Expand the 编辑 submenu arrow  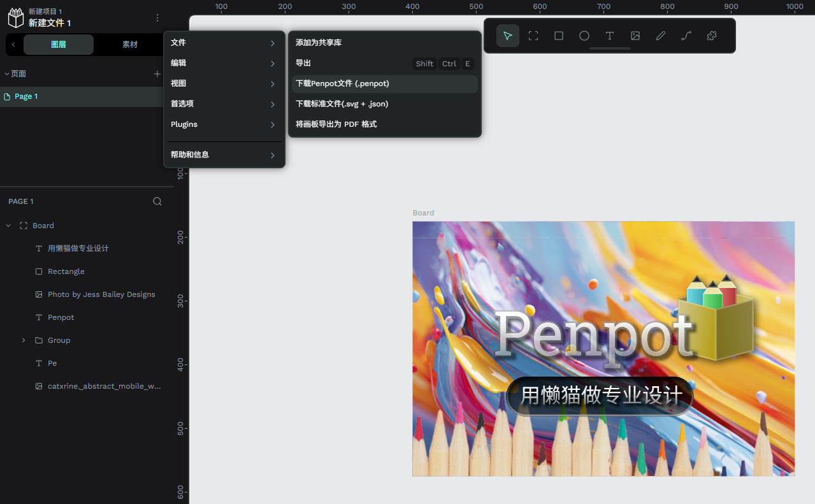click(x=273, y=64)
